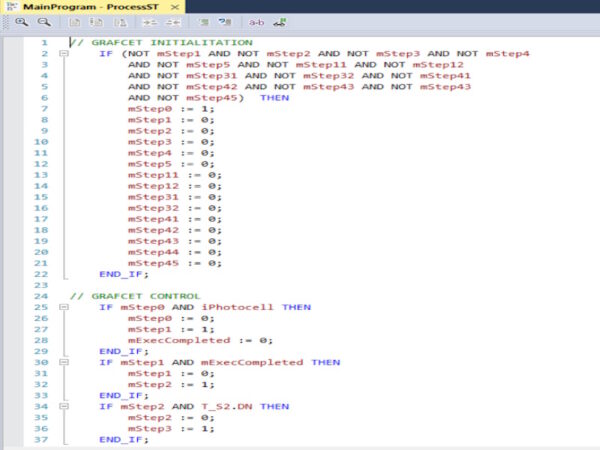The width and height of the screenshot is (600, 450).
Task: Collapse the IF block at line 34
Action: point(64,406)
